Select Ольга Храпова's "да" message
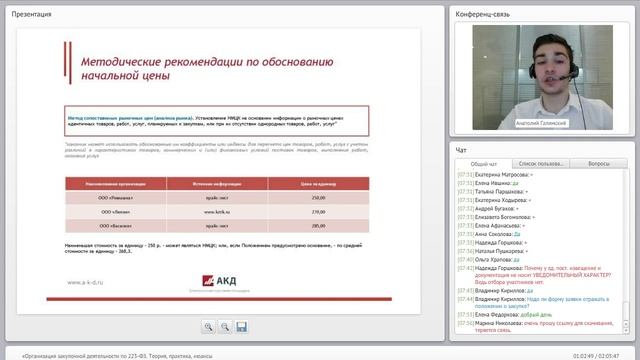Image resolution: width=640 pixels, height=360 pixels. 488,260
